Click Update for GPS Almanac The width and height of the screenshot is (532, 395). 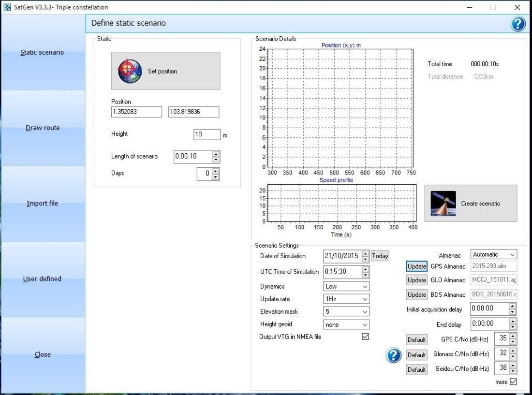point(416,266)
